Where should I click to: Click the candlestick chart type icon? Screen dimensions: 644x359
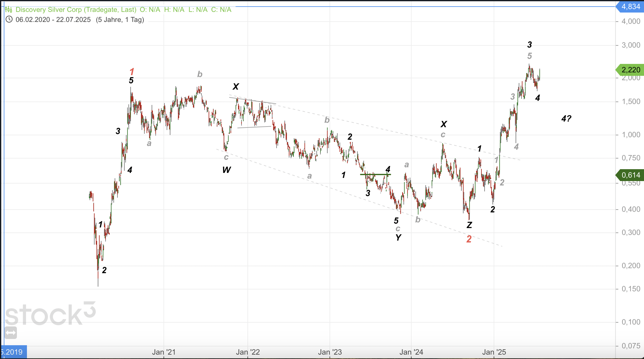click(x=8, y=10)
